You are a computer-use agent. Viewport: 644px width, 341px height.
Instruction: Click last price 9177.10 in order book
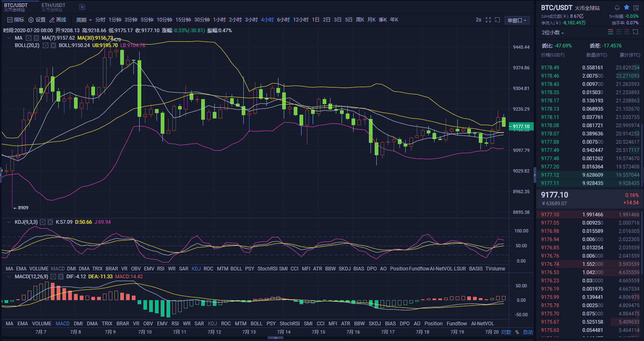coord(555,195)
